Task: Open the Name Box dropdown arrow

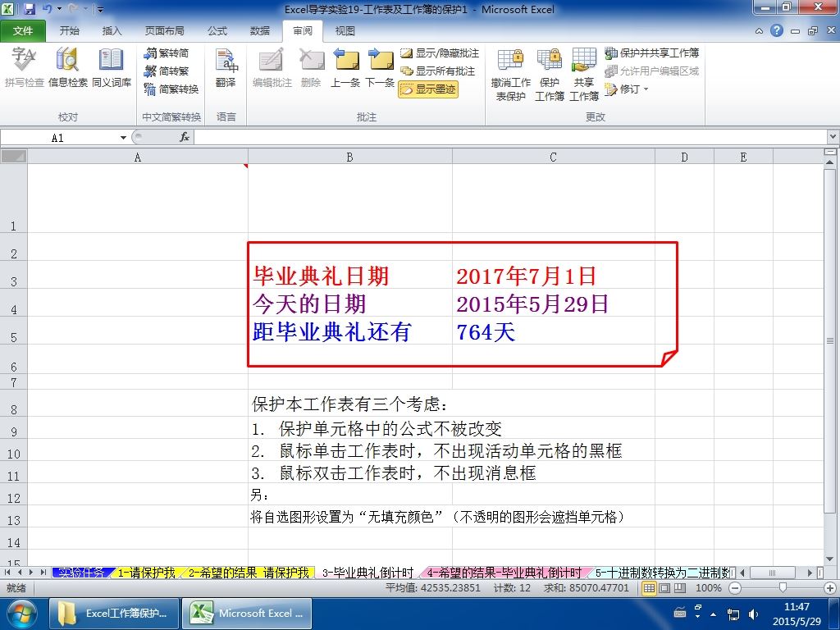Action: click(123, 138)
